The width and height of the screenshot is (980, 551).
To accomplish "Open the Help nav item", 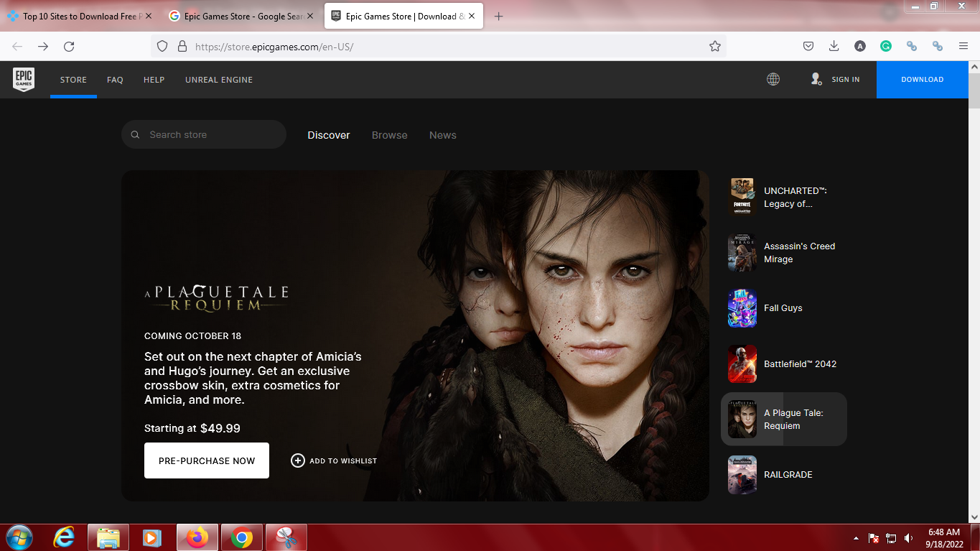I will (154, 80).
